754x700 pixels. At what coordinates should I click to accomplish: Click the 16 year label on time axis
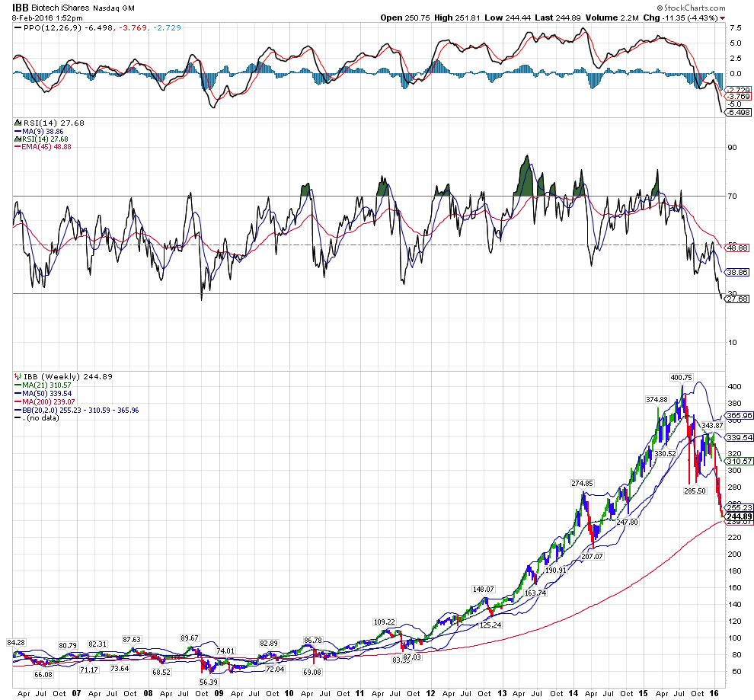point(714,693)
